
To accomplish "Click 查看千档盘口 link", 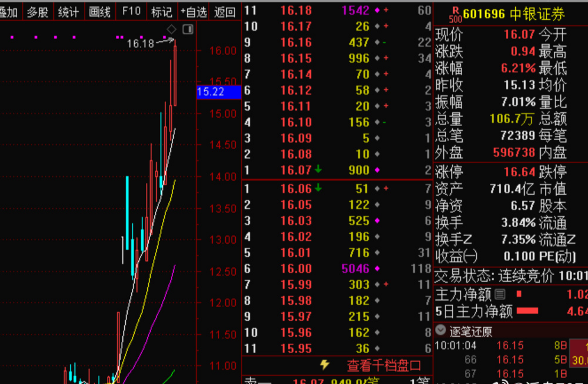I will pos(384,365).
